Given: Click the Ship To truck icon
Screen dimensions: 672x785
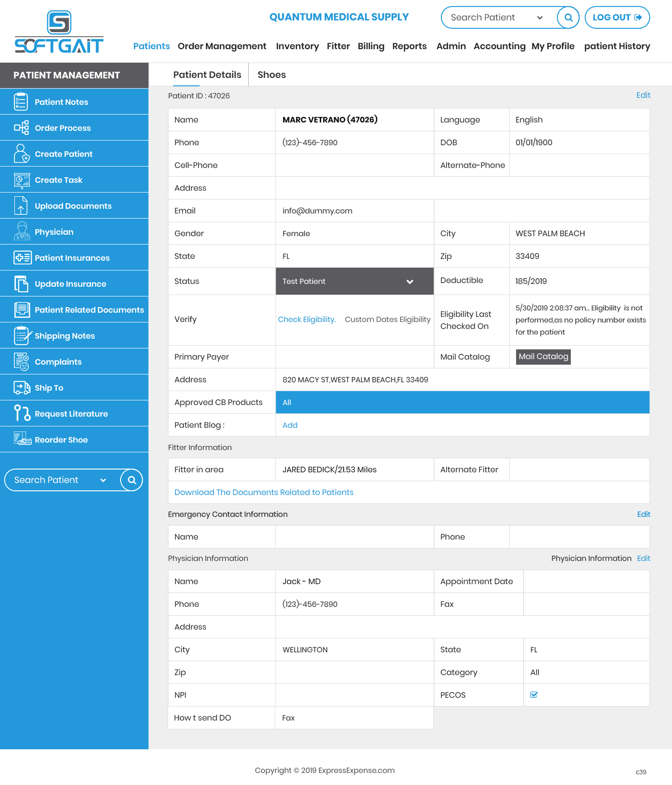Looking at the screenshot, I should (x=22, y=387).
